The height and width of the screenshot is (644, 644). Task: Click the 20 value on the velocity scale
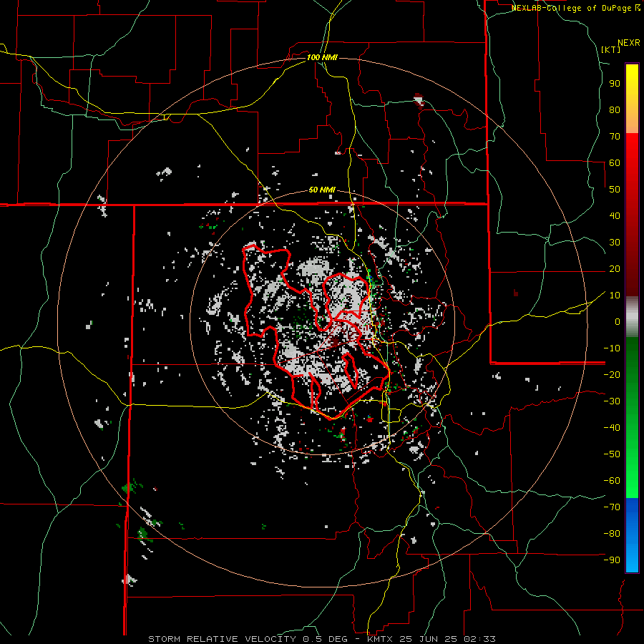[x=615, y=268]
